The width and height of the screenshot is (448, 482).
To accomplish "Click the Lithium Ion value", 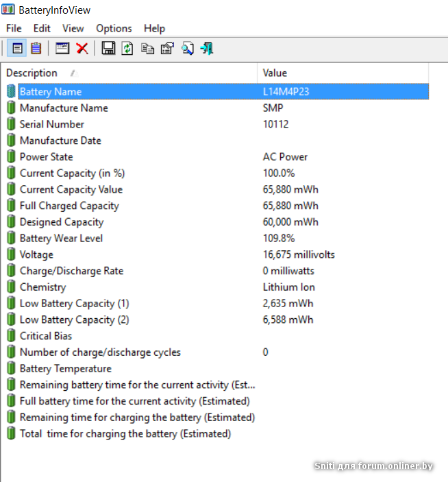I will [289, 287].
